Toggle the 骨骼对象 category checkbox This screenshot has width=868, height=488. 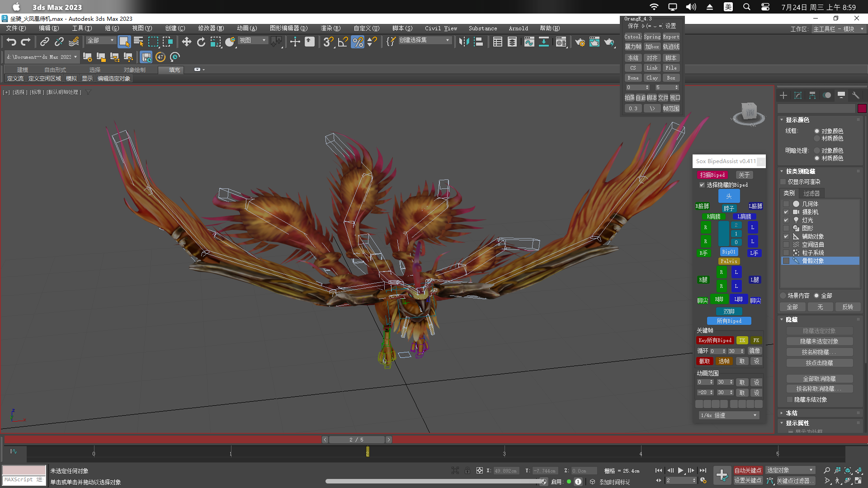click(x=786, y=261)
